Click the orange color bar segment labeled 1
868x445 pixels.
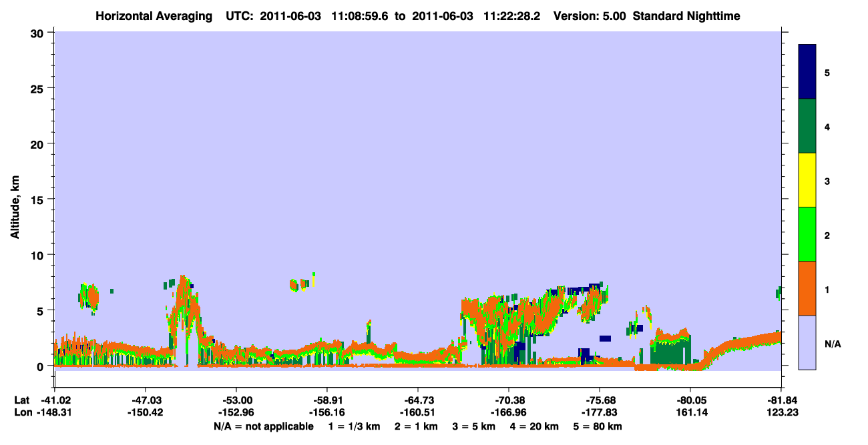(x=807, y=288)
